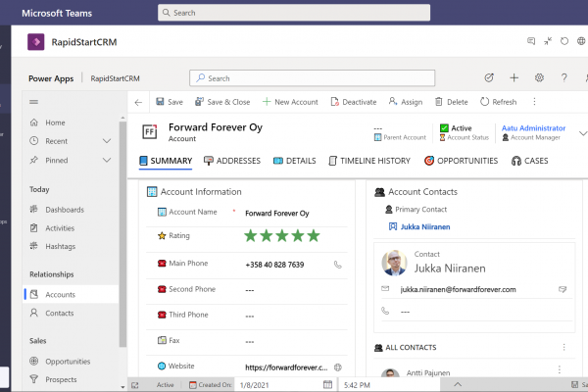This screenshot has height=392, width=588.
Task: Click Save & Close in the toolbar
Action: tap(222, 102)
